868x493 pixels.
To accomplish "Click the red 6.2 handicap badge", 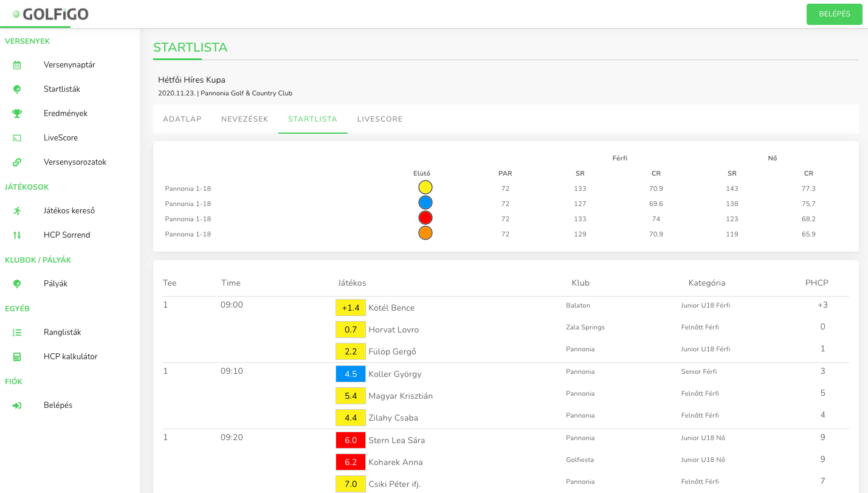I will [x=351, y=462].
